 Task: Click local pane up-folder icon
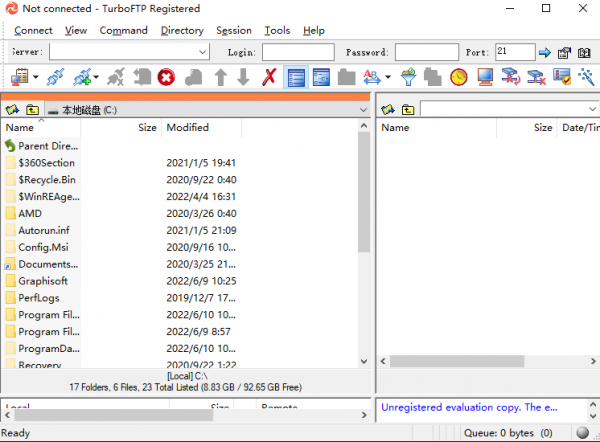click(33, 110)
